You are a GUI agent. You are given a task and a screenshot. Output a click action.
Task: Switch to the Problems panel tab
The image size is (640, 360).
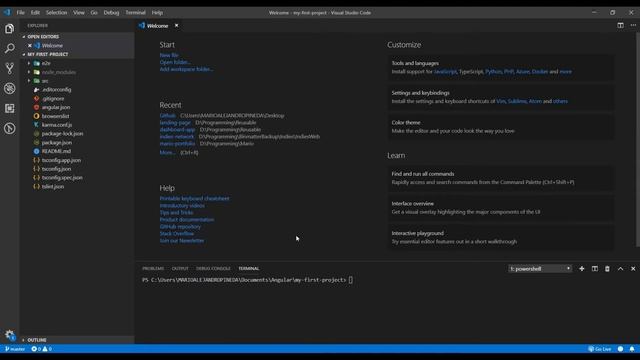tap(153, 269)
